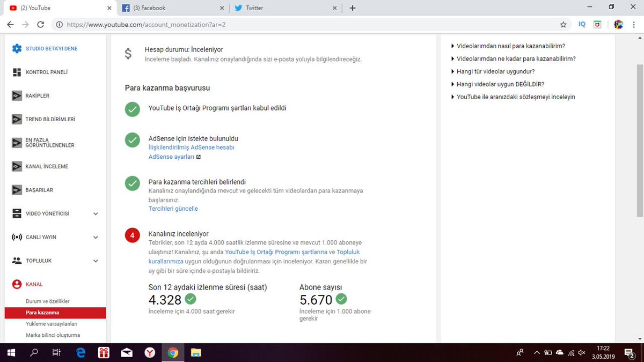The height and width of the screenshot is (362, 644).
Task: Launch Microsoft Edge from the taskbar
Action: pyautogui.click(x=80, y=352)
